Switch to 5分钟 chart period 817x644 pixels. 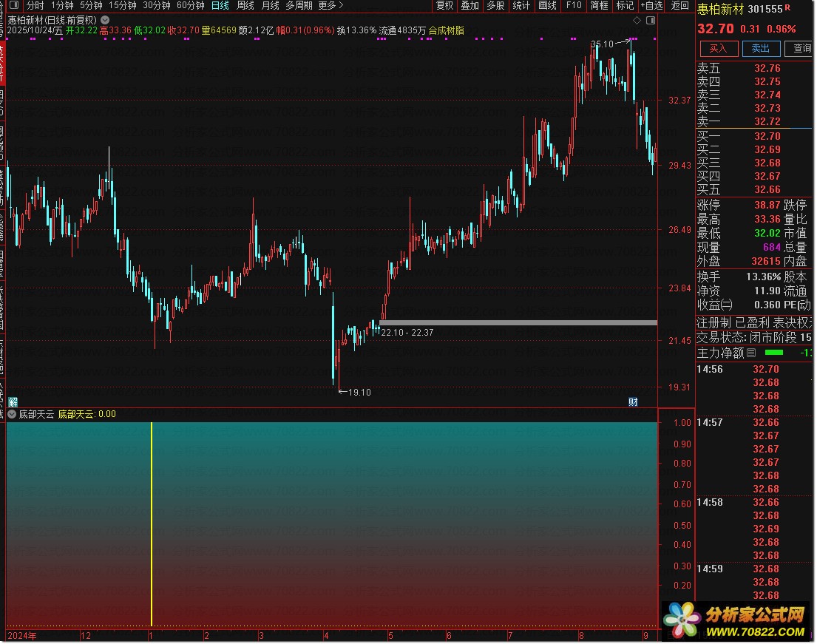91,5
